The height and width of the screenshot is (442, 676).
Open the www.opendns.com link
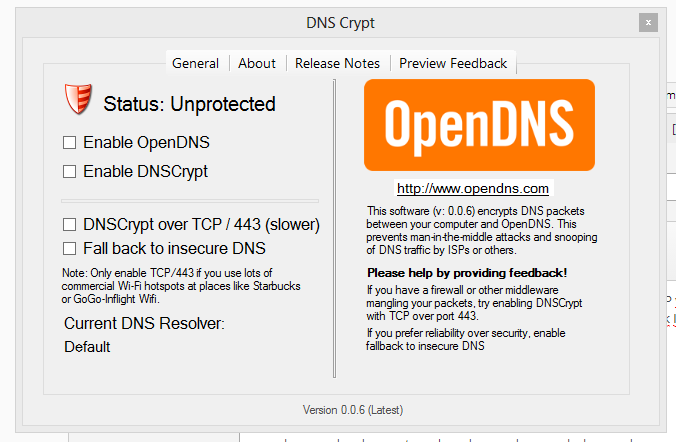click(x=473, y=188)
